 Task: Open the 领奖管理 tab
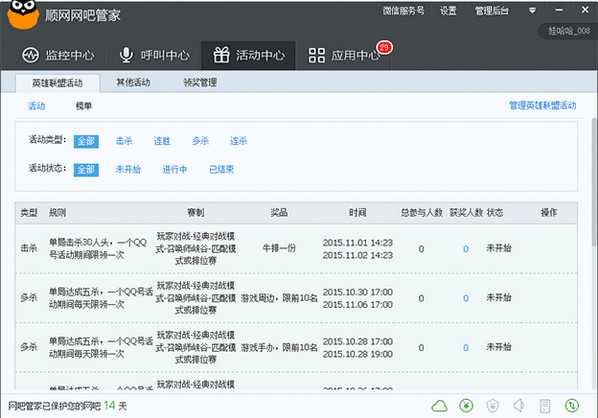click(x=200, y=82)
